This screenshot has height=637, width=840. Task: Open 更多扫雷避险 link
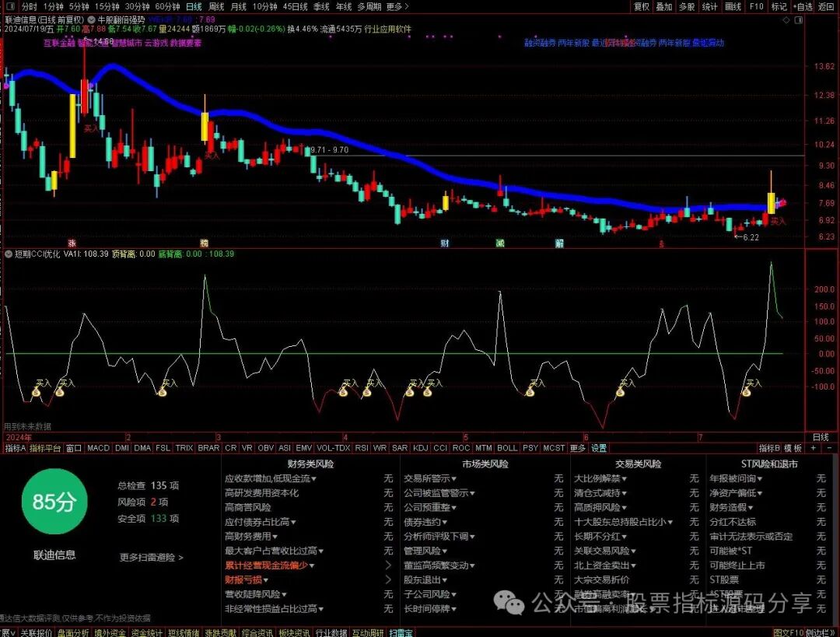pos(151,557)
